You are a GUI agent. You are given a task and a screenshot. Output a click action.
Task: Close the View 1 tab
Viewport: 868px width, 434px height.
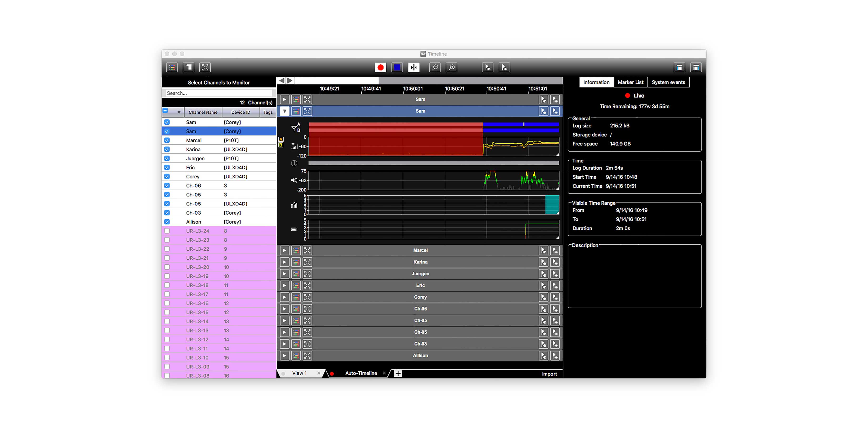point(319,373)
